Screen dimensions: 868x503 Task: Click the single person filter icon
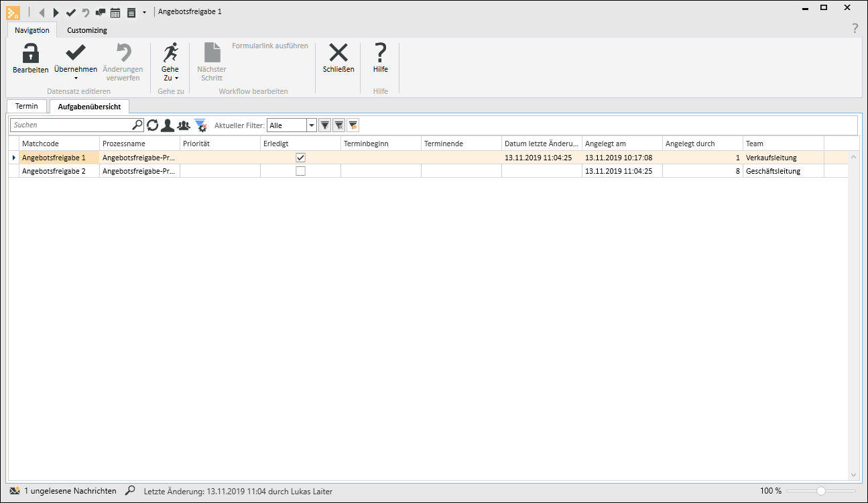[168, 125]
